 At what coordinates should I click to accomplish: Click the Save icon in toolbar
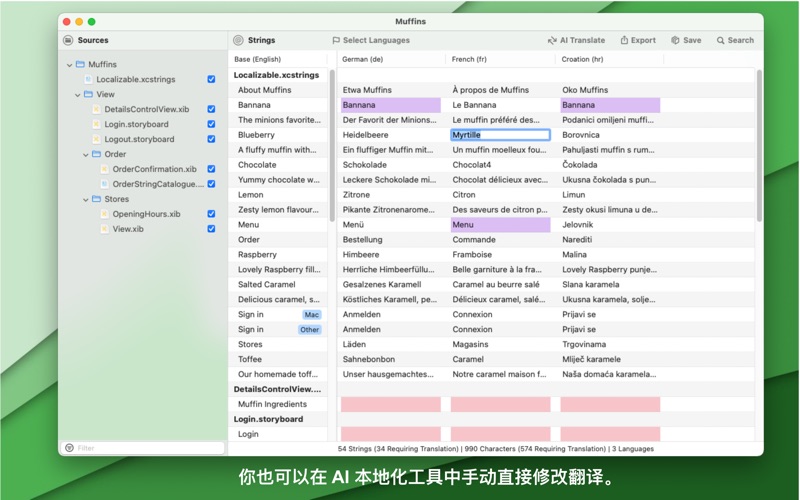675,40
